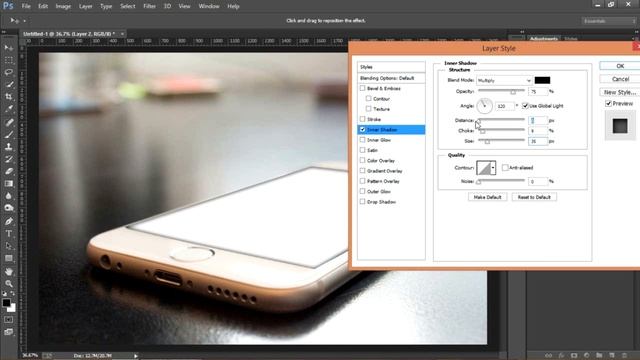Add a layer mask icon
Viewport: 640px width, 360px height.
point(574,356)
